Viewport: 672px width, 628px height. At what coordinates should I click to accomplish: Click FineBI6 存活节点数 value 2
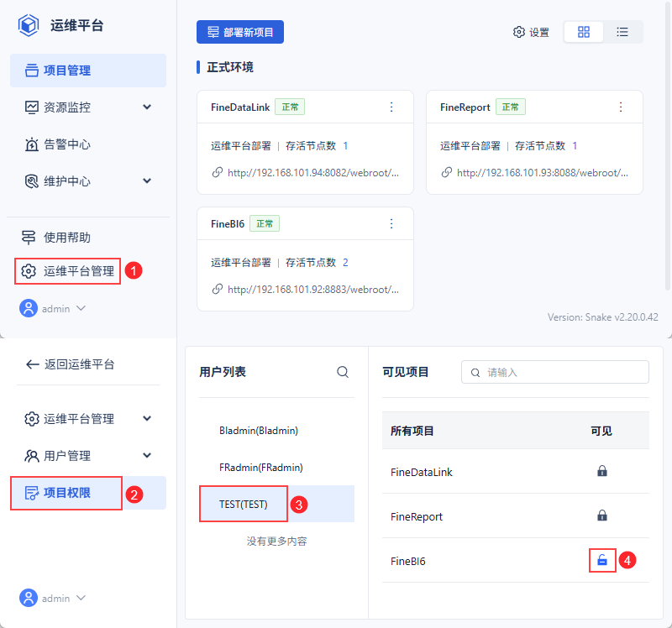pos(345,263)
